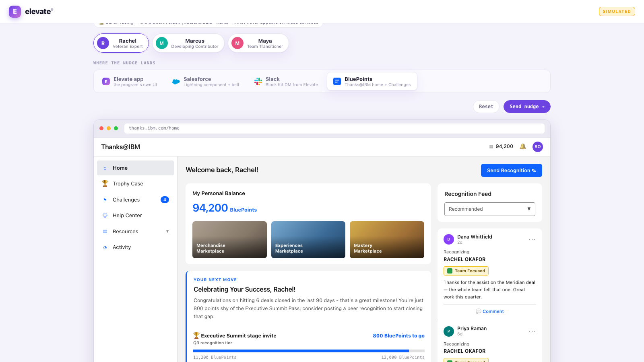This screenshot has width=644, height=362.
Task: Click the 800 BluePoints to go text
Action: (398, 336)
